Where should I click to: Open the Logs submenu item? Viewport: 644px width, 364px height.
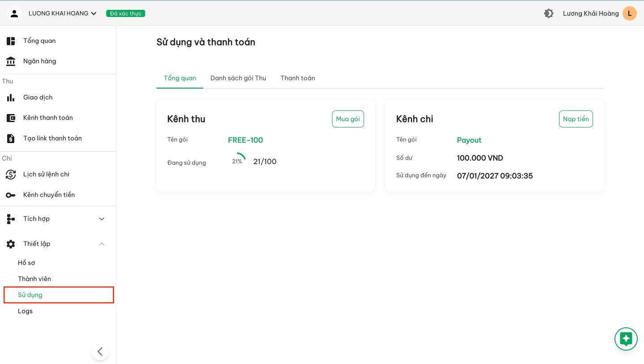coord(25,311)
